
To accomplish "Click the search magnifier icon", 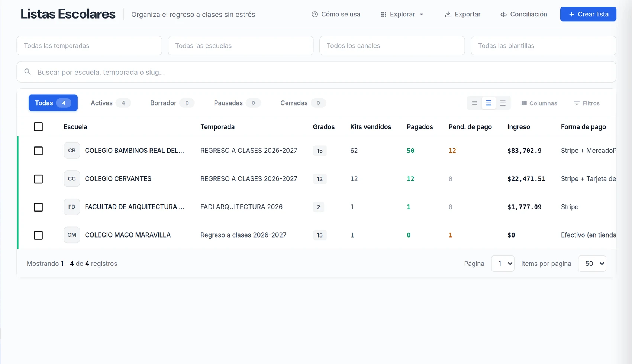I will (28, 72).
